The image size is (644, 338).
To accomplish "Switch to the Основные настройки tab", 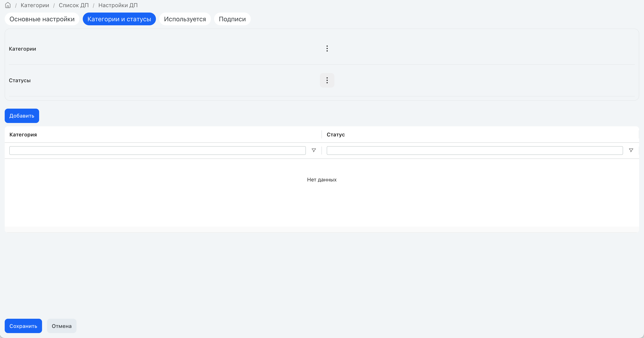I will tap(42, 19).
